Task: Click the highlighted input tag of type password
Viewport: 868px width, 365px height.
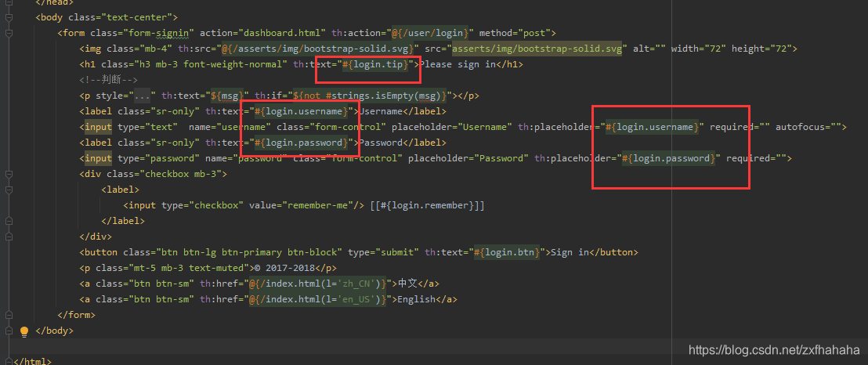Action: click(x=98, y=158)
